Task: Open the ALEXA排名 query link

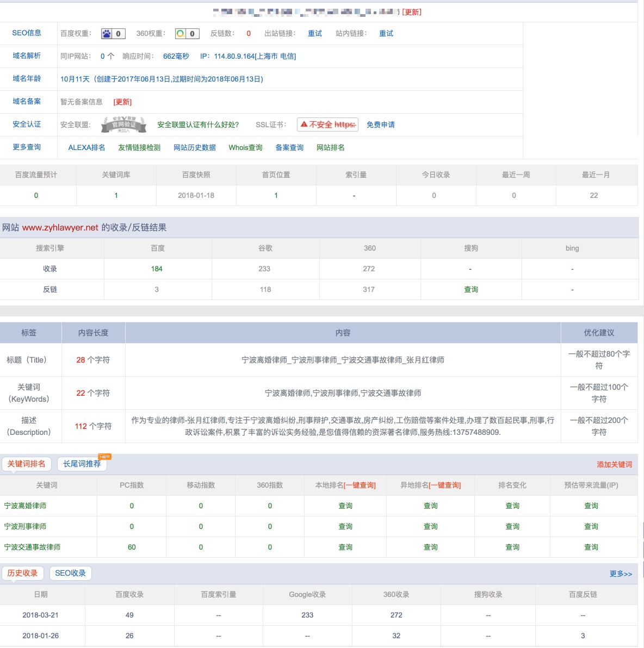Action: coord(86,148)
